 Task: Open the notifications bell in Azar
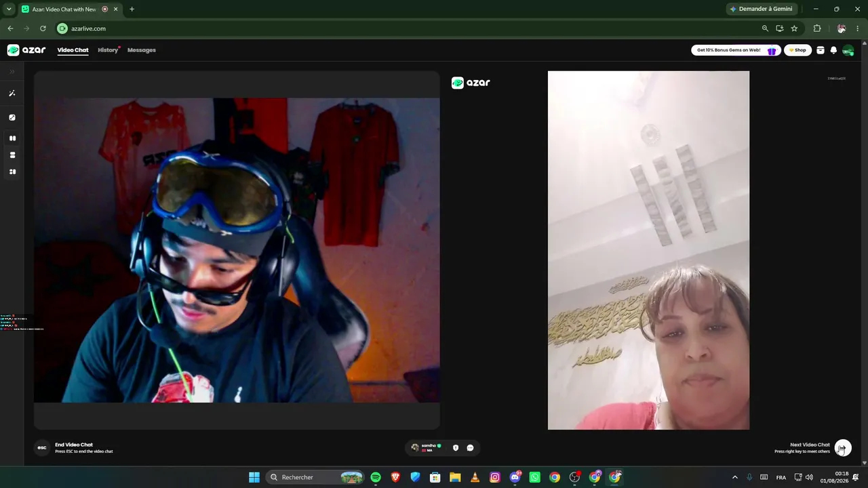(833, 50)
